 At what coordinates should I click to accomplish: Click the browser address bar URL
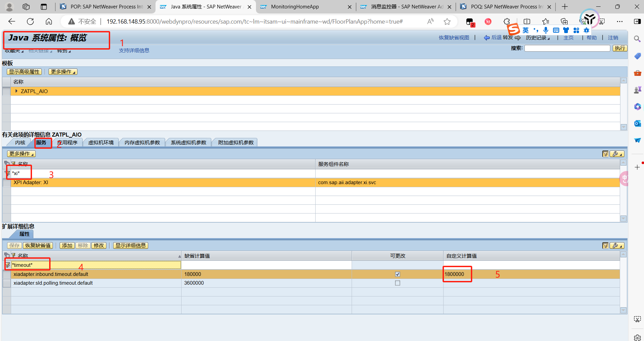[255, 22]
